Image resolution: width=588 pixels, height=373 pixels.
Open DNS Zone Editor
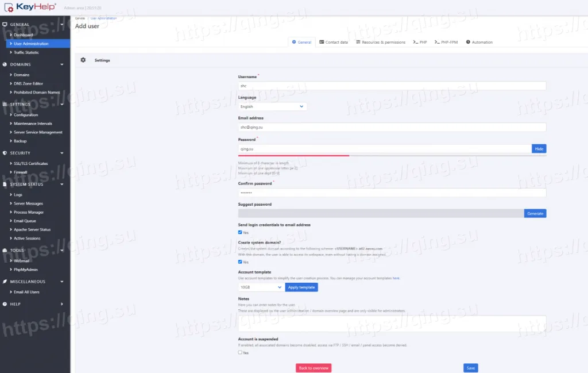29,84
